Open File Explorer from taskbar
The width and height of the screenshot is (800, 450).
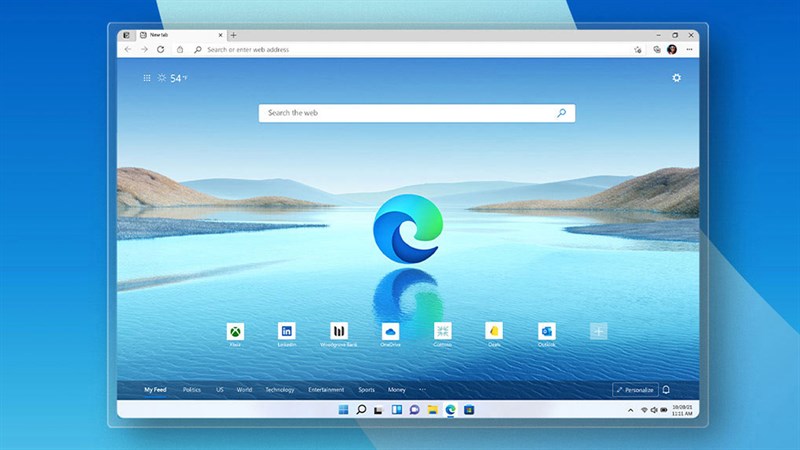click(x=433, y=410)
